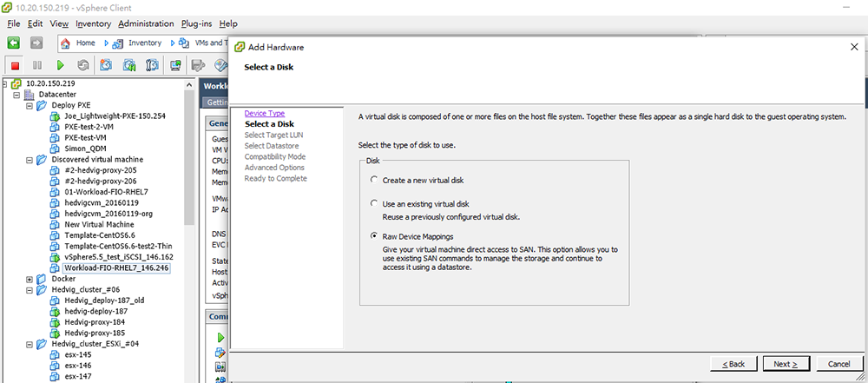Open the Inventory menu
868x383 pixels.
tap(94, 23)
